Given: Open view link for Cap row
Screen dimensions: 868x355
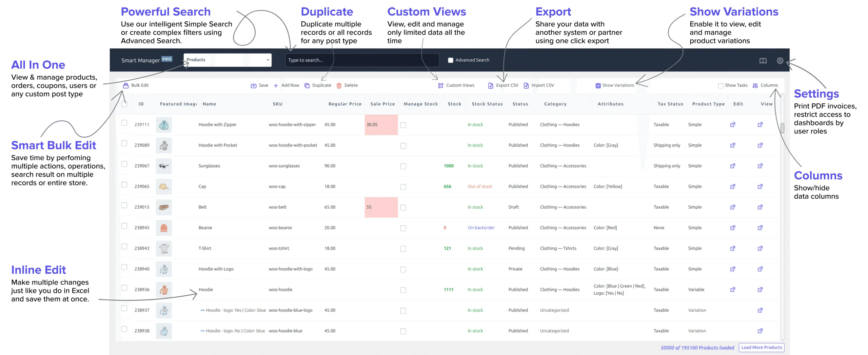Looking at the screenshot, I should coord(760,186).
